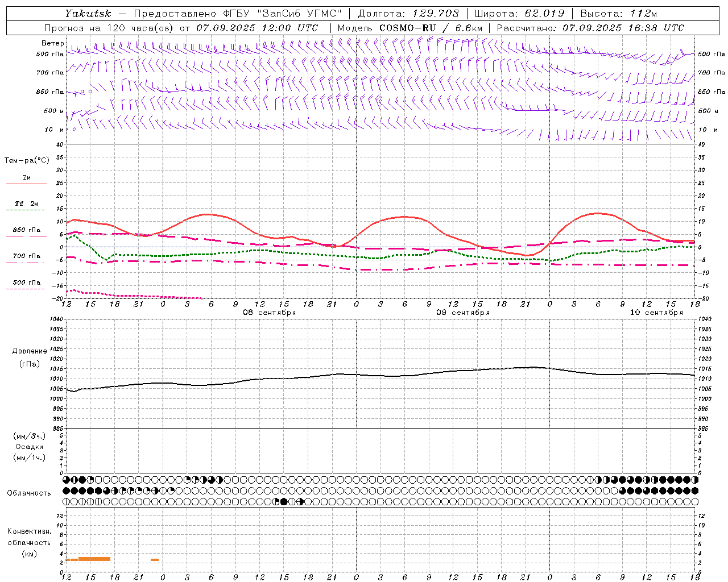Screen dimensions: 728x582
Task: Click the 09 сентября date label
Action: (x=463, y=313)
